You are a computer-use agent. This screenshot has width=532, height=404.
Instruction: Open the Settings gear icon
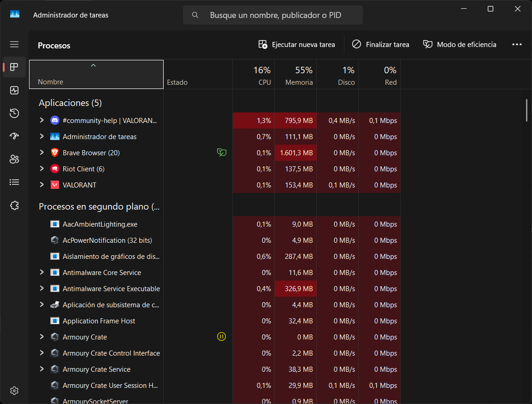[x=14, y=391]
